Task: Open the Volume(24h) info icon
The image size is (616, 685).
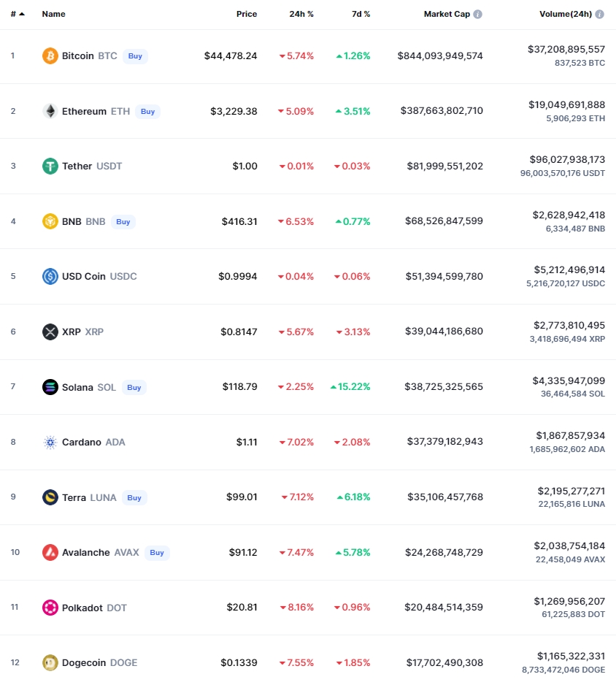Action: click(600, 14)
